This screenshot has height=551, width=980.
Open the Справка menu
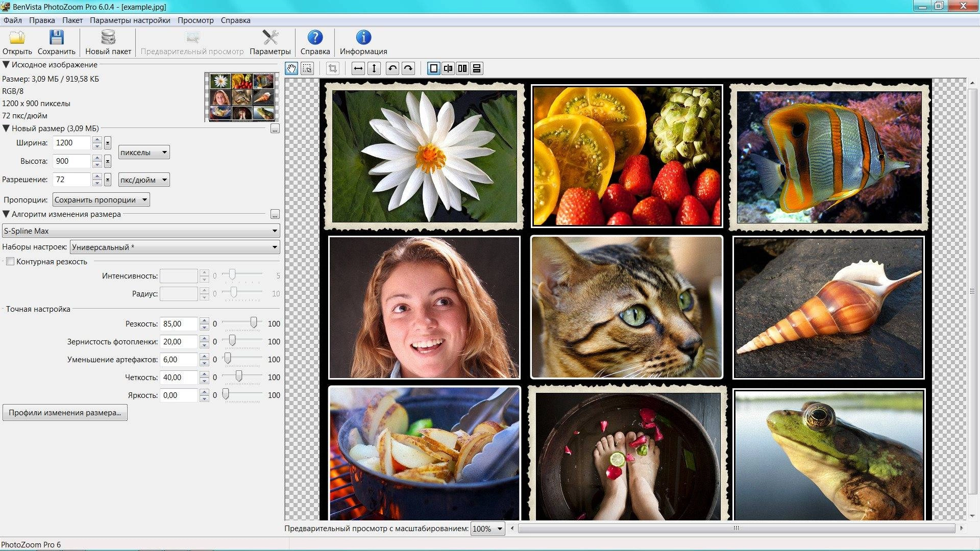click(x=235, y=20)
